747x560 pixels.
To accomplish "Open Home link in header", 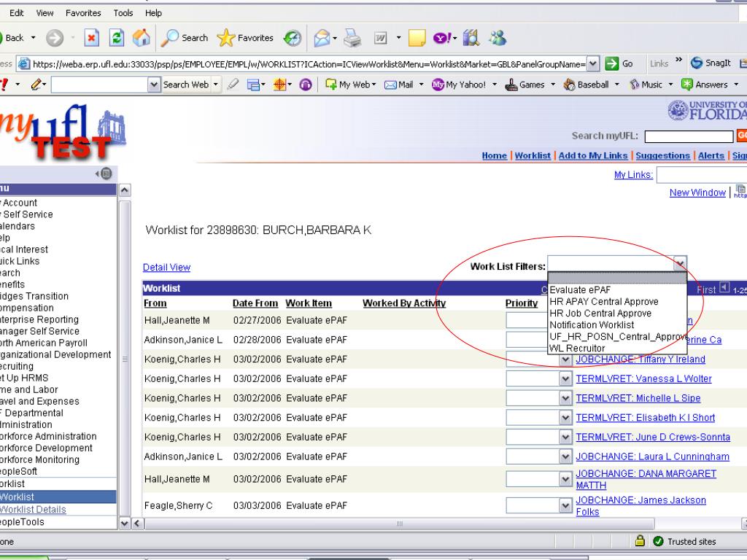I will click(x=494, y=156).
